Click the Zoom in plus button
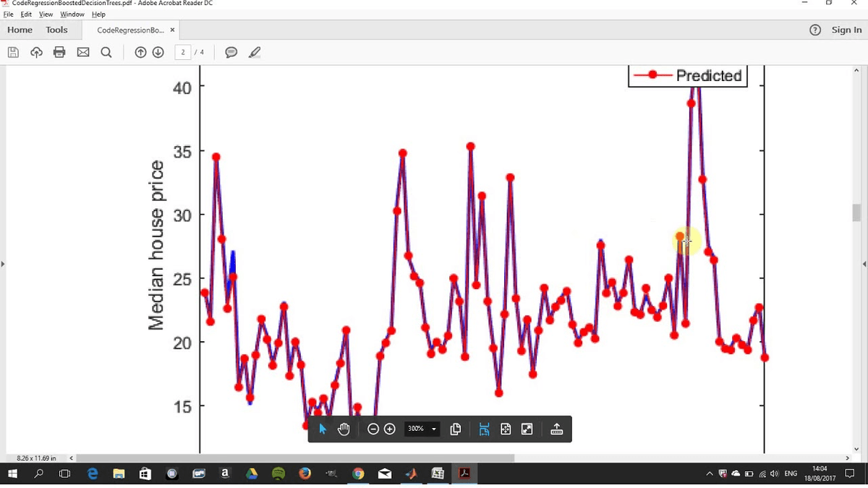Image resolution: width=868 pixels, height=488 pixels. click(x=390, y=429)
